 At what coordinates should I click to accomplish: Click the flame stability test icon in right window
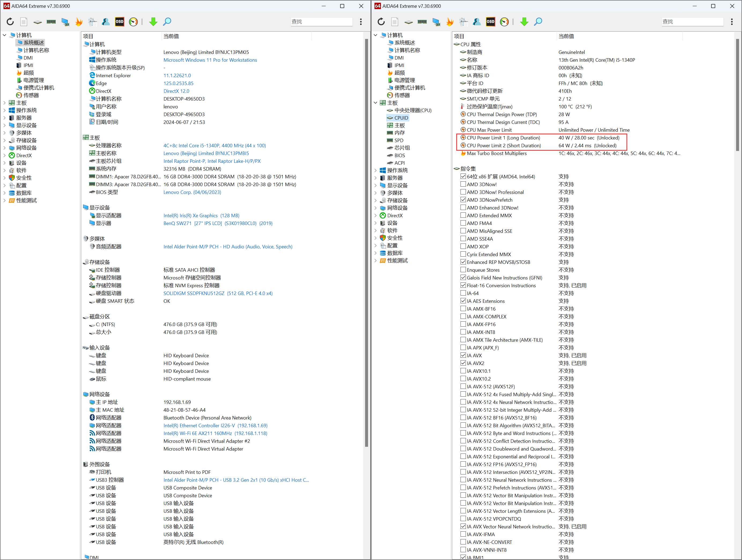click(x=450, y=22)
